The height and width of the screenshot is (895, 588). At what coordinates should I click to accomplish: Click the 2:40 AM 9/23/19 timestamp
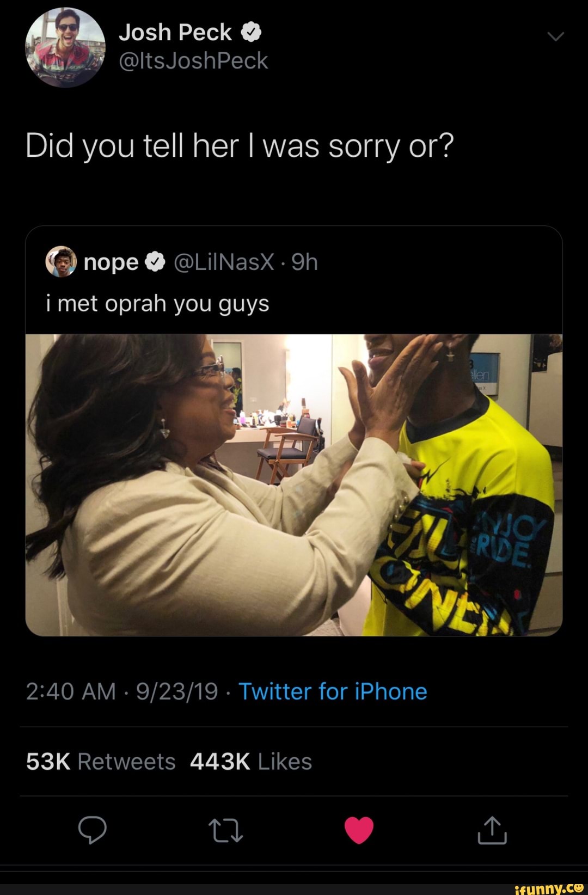click(x=122, y=691)
